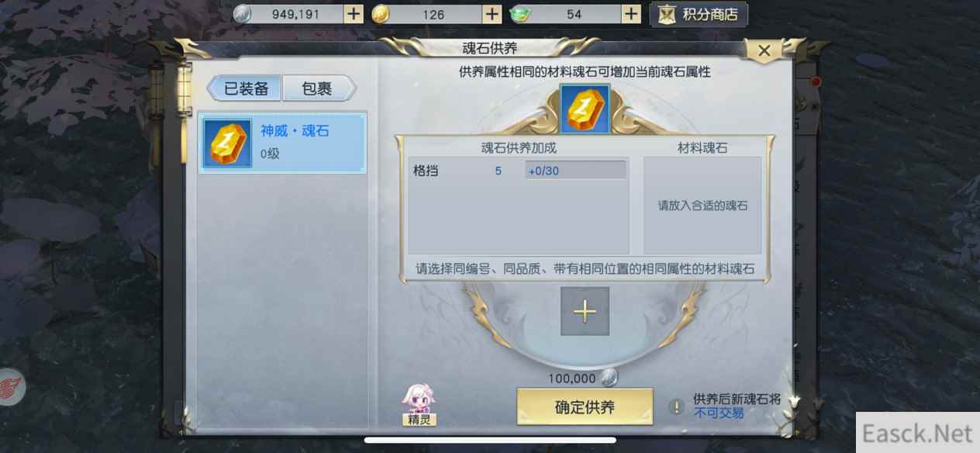This screenshot has height=453, width=980.
Task: Click the red wing icon at left edge
Action: pyautogui.click(x=9, y=387)
